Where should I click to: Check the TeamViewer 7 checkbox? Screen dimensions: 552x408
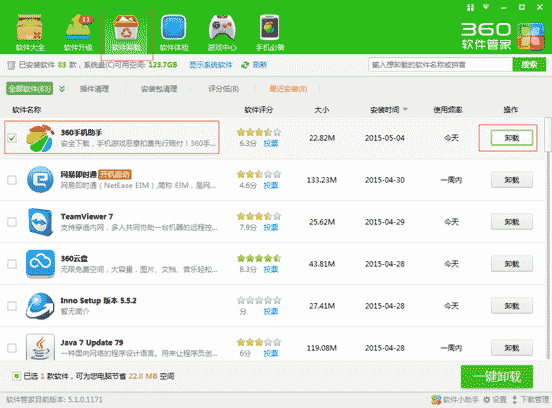pyautogui.click(x=12, y=222)
